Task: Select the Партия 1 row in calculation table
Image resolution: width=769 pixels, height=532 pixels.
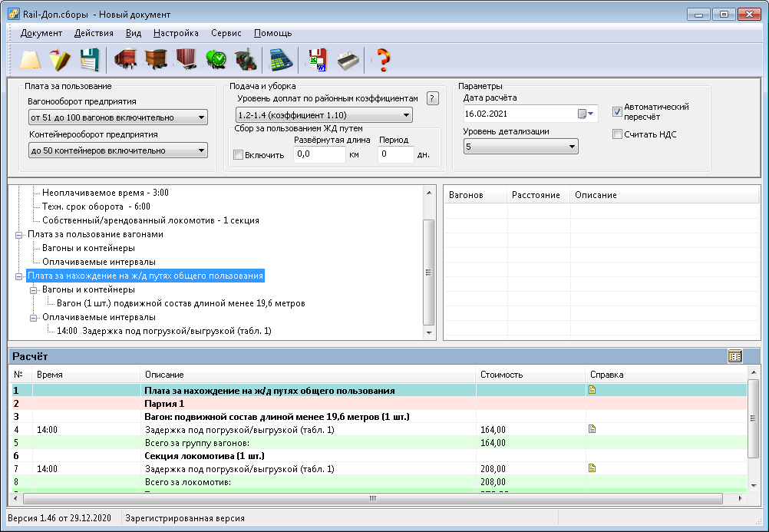Action: pyautogui.click(x=378, y=404)
